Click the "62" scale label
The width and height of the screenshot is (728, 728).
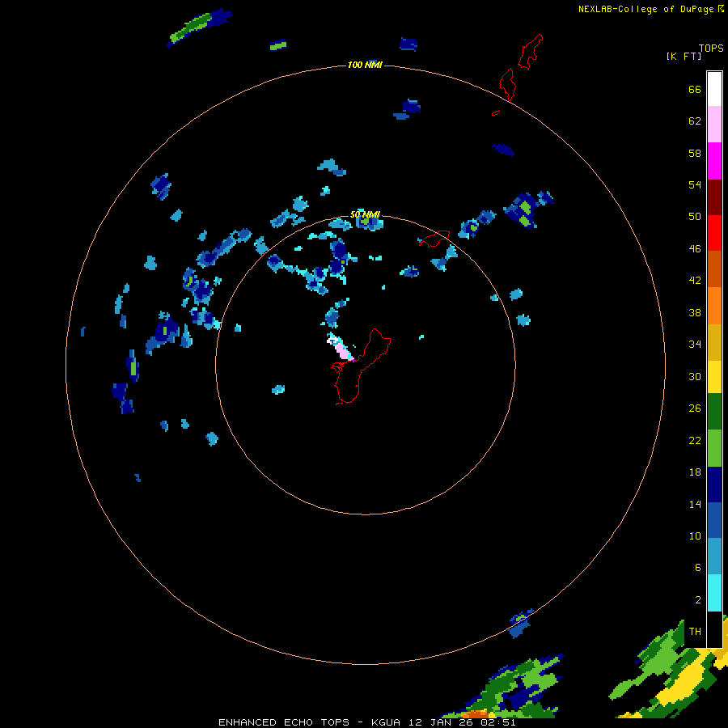[x=695, y=121]
